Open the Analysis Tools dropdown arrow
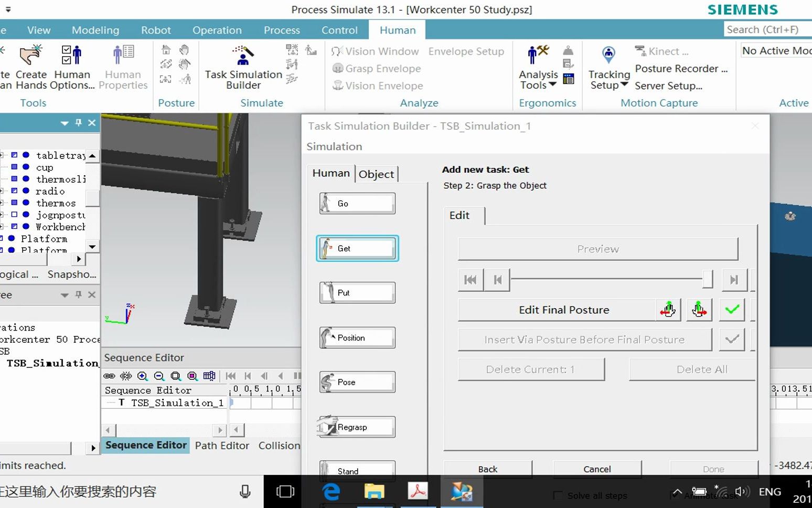Image resolution: width=812 pixels, height=508 pixels. point(553,84)
